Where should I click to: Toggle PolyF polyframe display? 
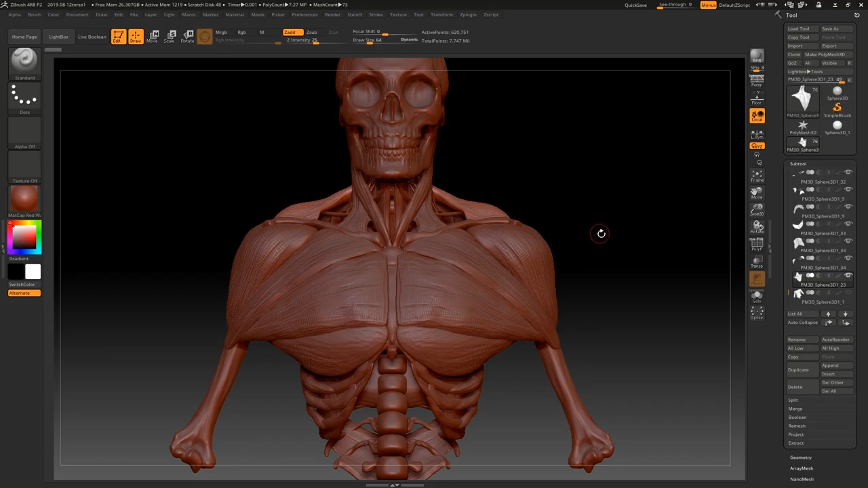[757, 245]
